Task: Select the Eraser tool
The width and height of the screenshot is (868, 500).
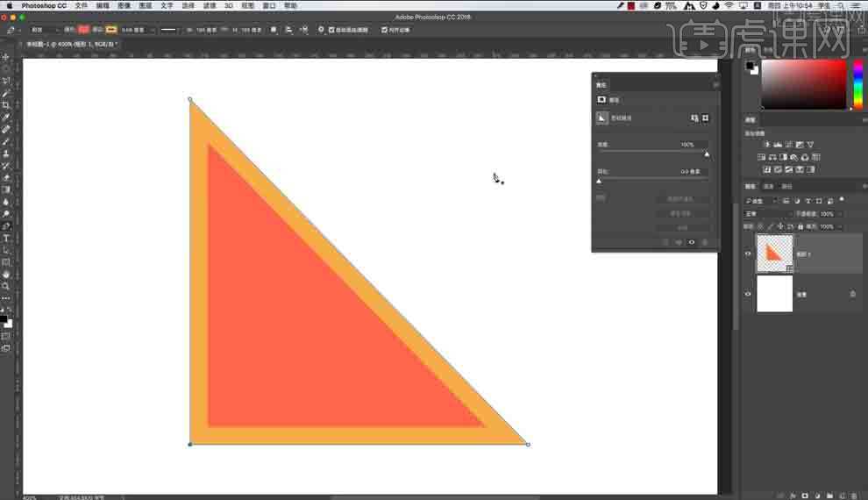Action: pyautogui.click(x=6, y=178)
